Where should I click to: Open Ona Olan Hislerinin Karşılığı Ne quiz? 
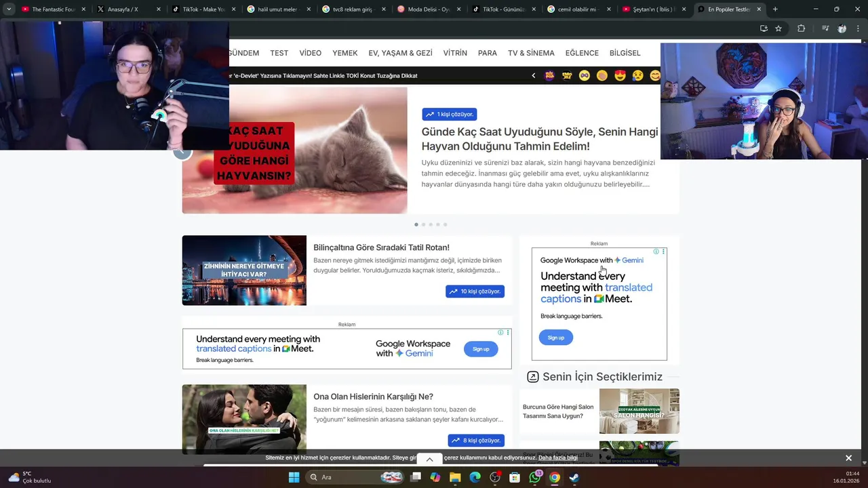click(373, 396)
